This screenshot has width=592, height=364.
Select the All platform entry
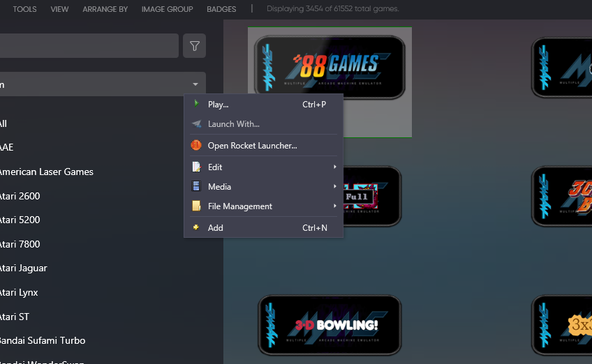[3, 123]
